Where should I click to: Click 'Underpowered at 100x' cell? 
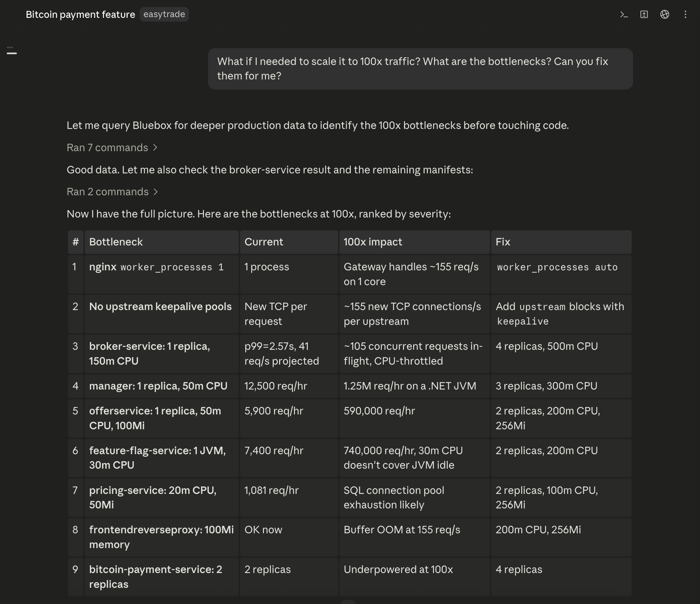click(414, 577)
